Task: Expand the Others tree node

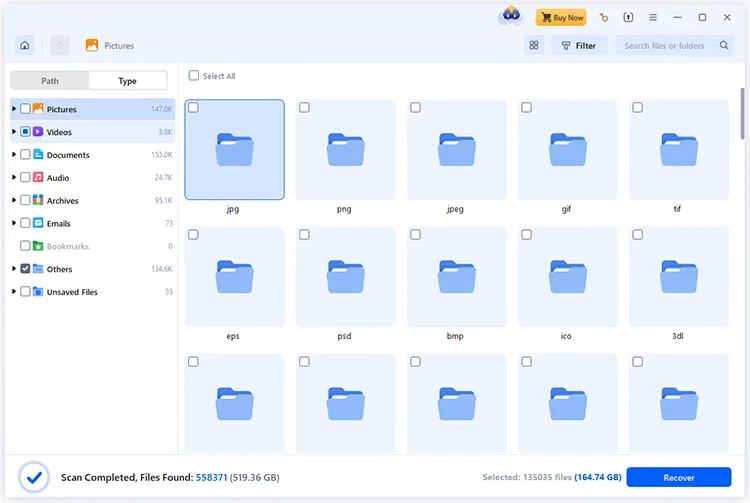Action: [x=14, y=269]
